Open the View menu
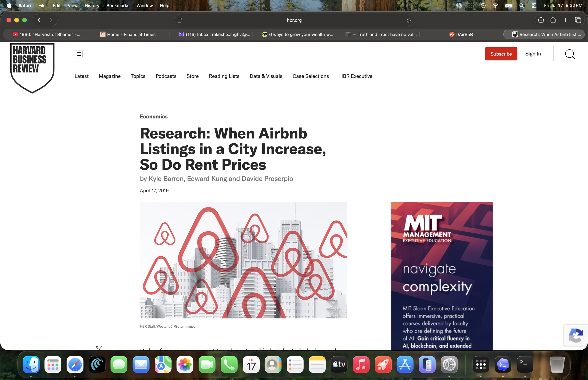This screenshot has height=380, width=588. [72, 5]
